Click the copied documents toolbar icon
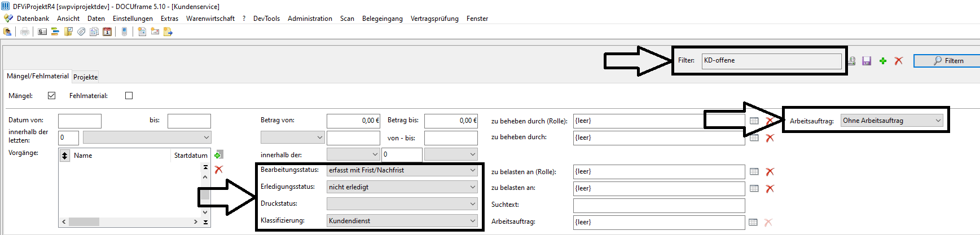This screenshot has height=235, width=980. point(94,32)
